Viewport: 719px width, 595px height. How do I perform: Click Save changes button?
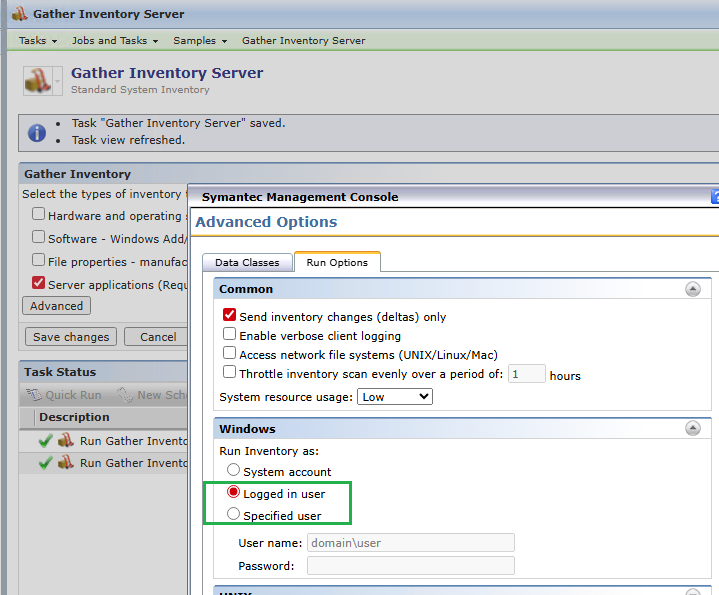[x=71, y=337]
